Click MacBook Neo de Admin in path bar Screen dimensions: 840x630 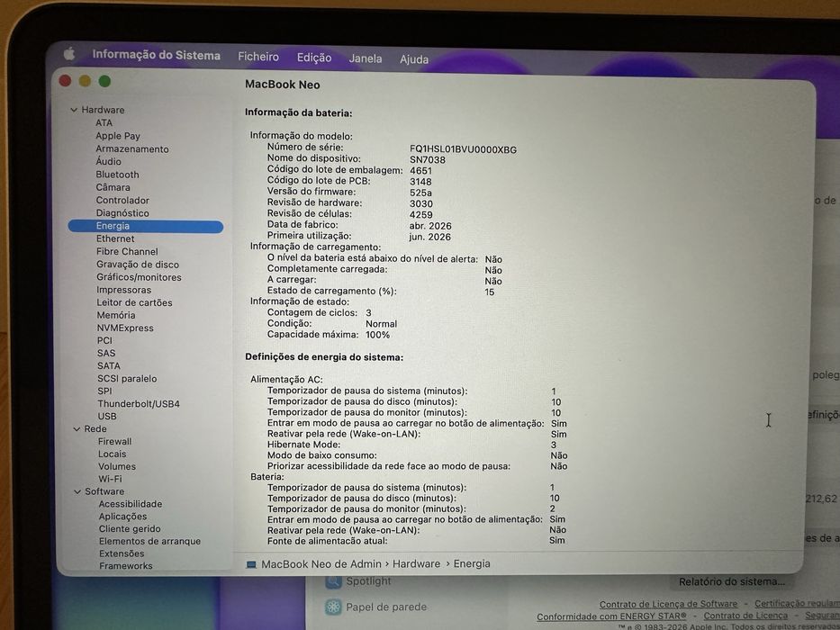[321, 564]
